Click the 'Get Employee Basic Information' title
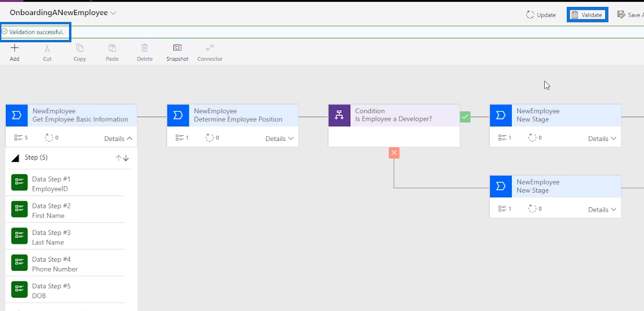Screen dimensions: 644x311 80,120
